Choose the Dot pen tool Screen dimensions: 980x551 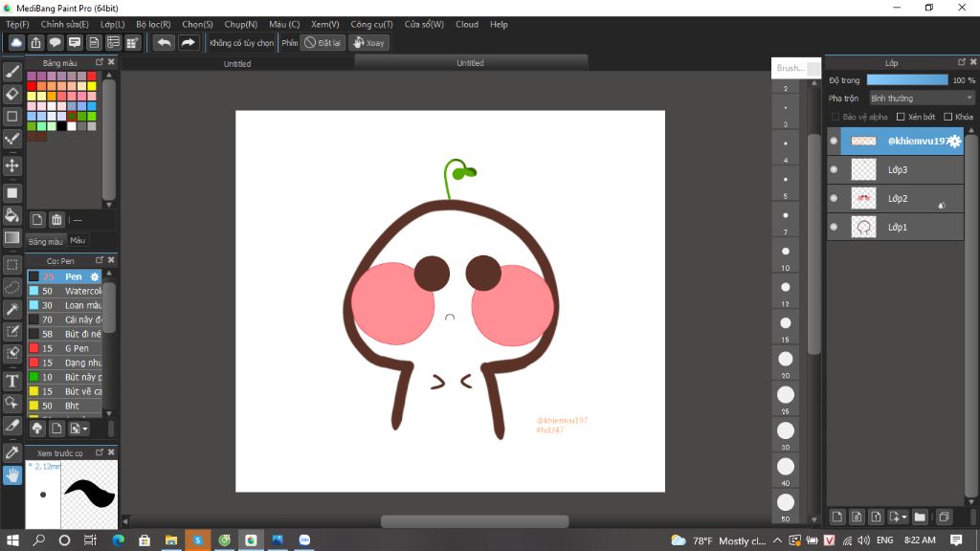pos(11,139)
